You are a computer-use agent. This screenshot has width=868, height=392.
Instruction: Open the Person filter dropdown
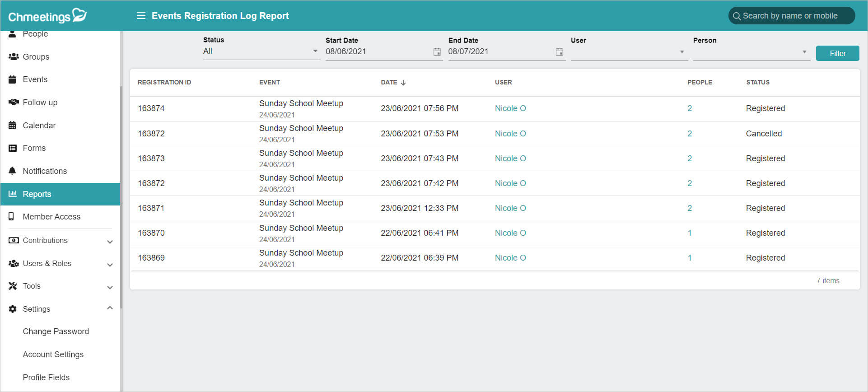coord(751,52)
